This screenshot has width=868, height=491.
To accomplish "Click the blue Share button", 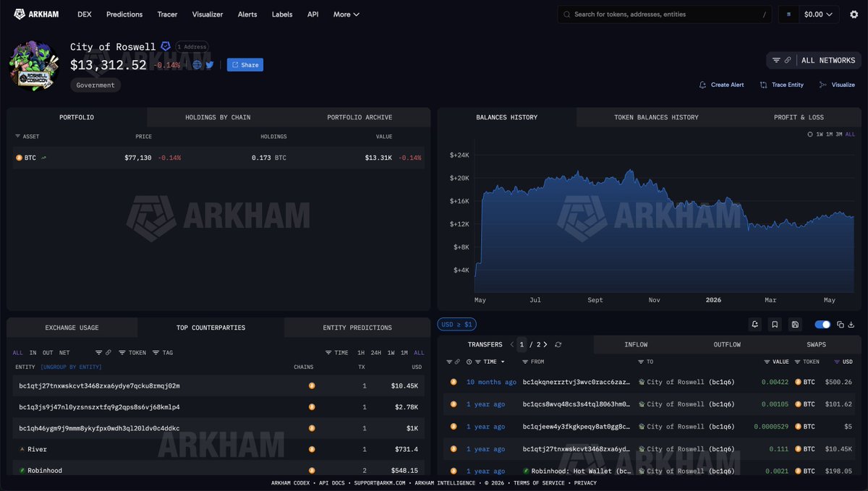I will pos(245,64).
